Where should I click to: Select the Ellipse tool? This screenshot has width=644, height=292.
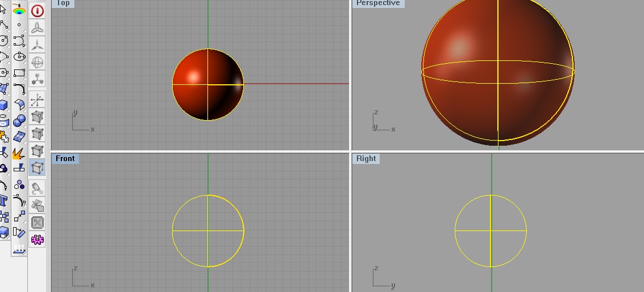[x=19, y=56]
